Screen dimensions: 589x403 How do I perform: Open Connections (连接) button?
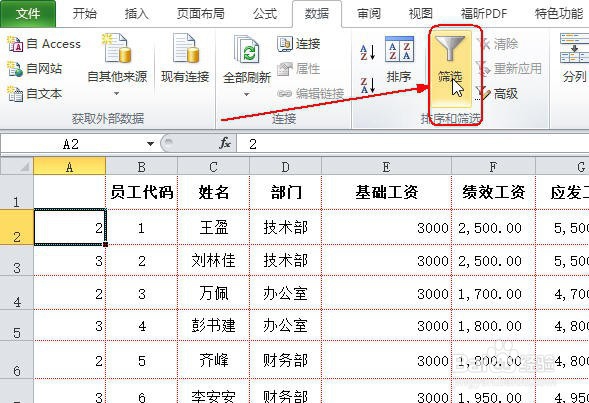point(299,44)
